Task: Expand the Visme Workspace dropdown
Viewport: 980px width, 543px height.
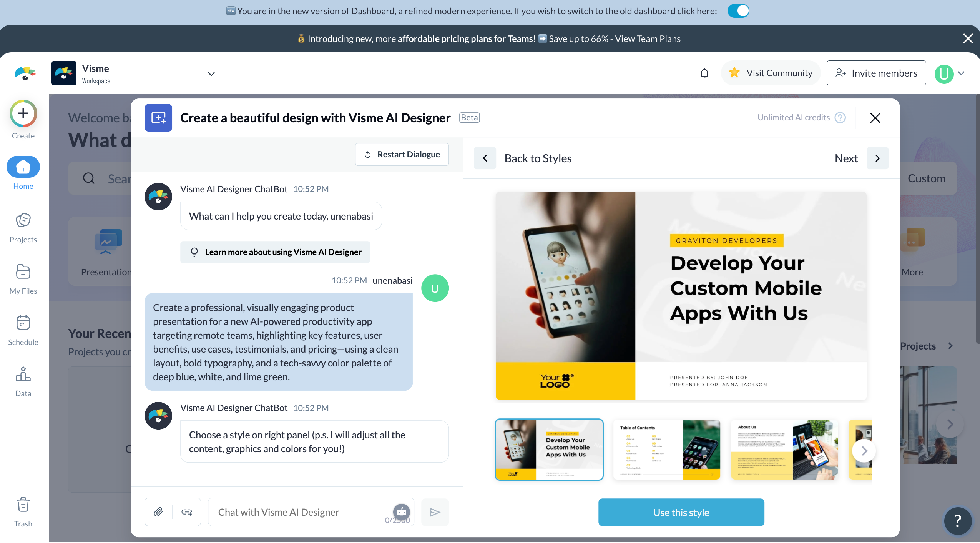Action: coord(211,74)
